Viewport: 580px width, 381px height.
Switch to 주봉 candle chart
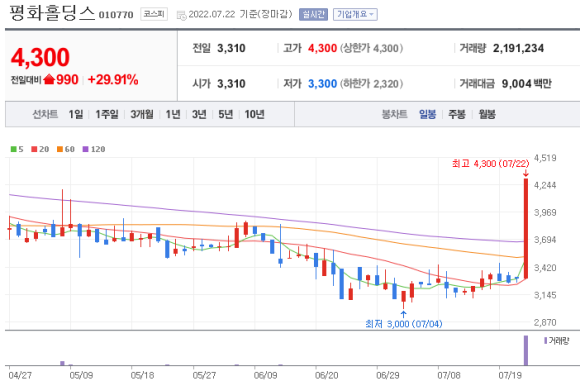point(457,114)
